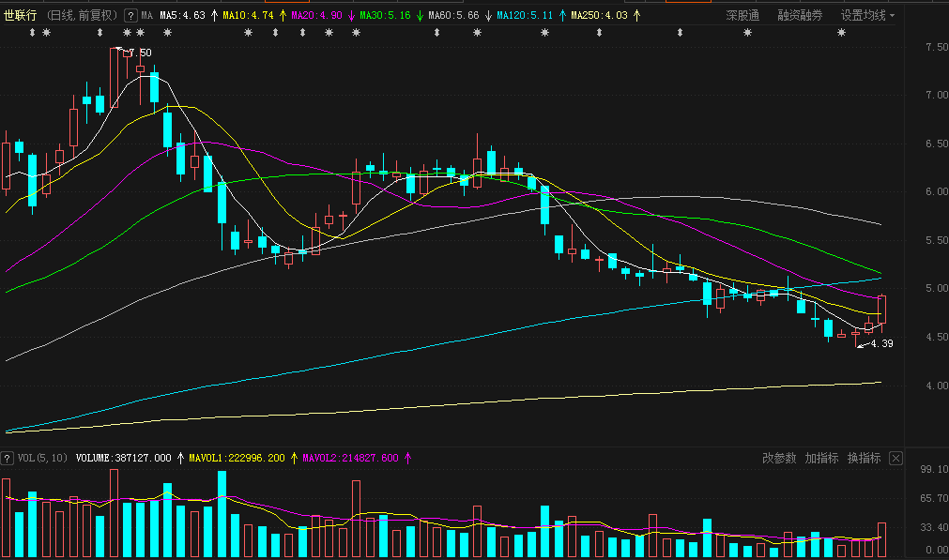
Task: Open the 设置均线 dropdown
Action: point(867,16)
